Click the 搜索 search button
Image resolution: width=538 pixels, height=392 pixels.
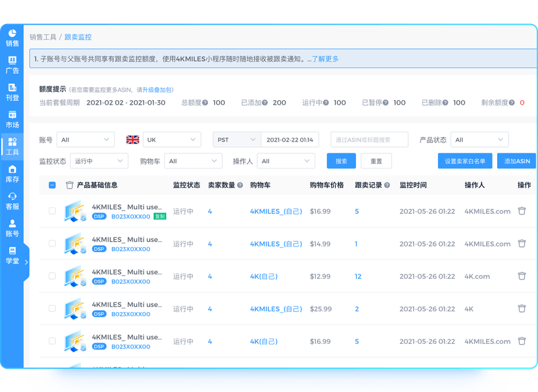(341, 161)
